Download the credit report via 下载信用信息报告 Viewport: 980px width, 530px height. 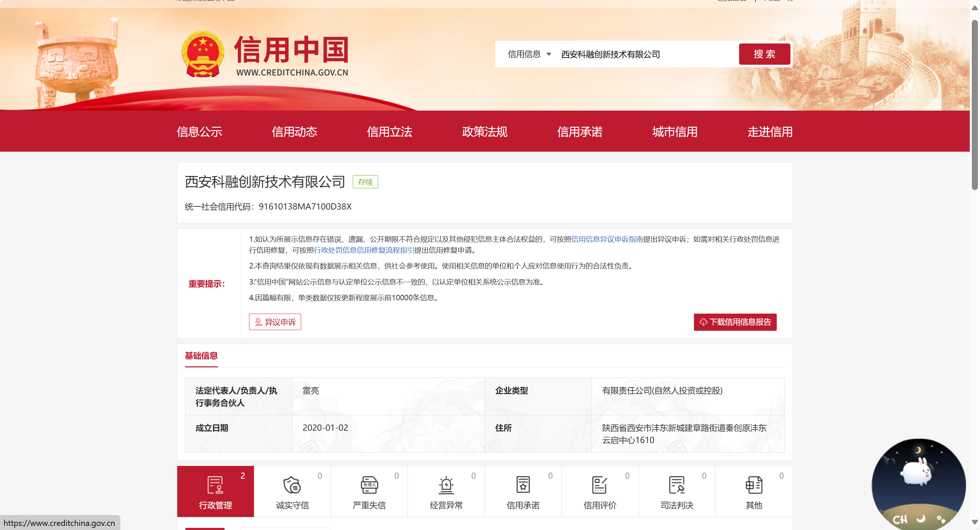735,322
